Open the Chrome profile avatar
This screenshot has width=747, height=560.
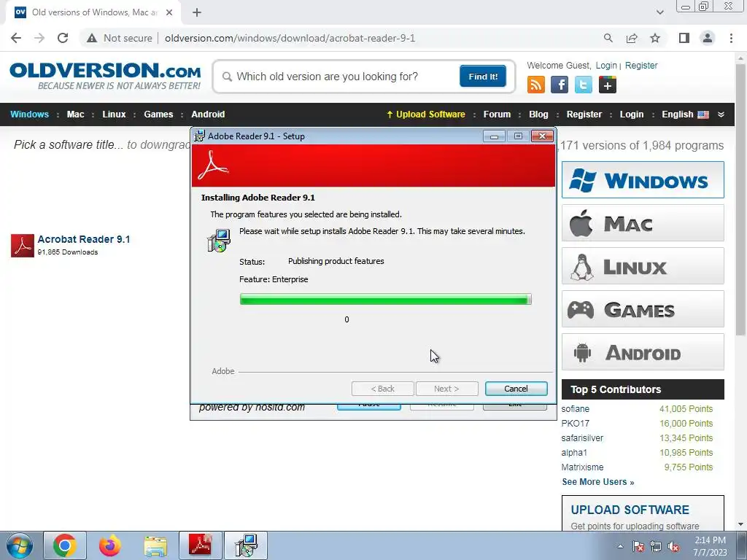[x=708, y=38]
